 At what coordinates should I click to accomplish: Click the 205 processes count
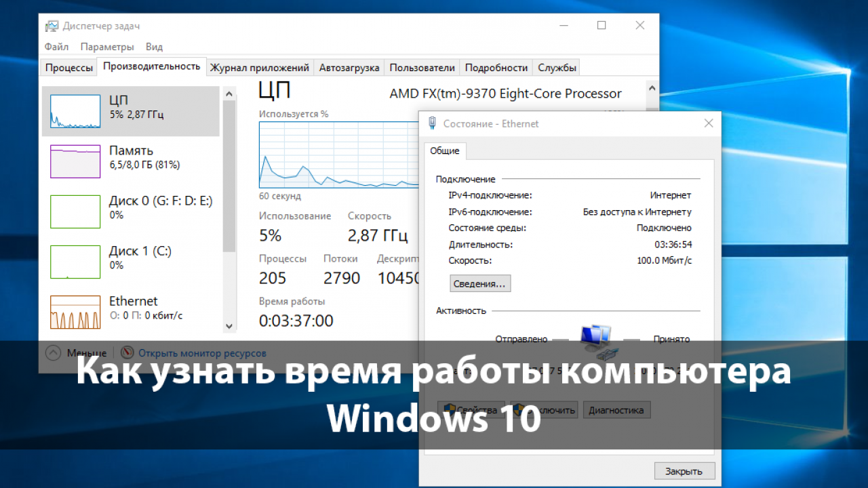coord(273,278)
